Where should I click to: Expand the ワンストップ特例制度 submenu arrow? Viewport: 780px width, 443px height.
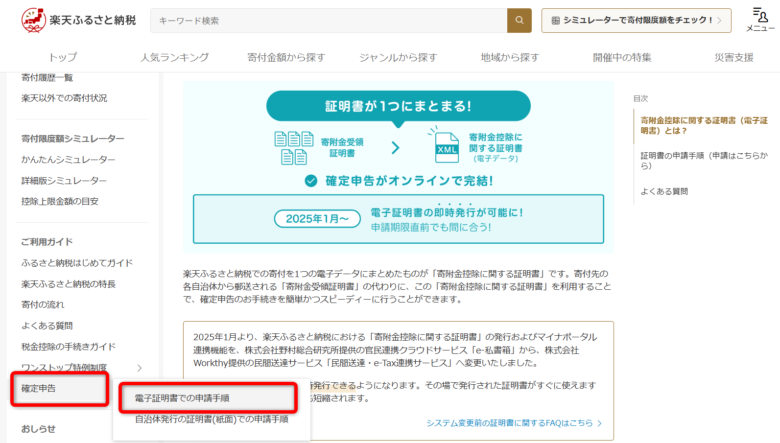click(x=139, y=368)
